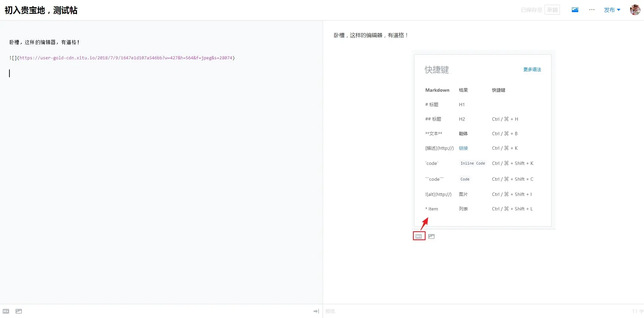Click the "Inline Code" sample text
This screenshot has width=644, height=318.
click(473, 163)
